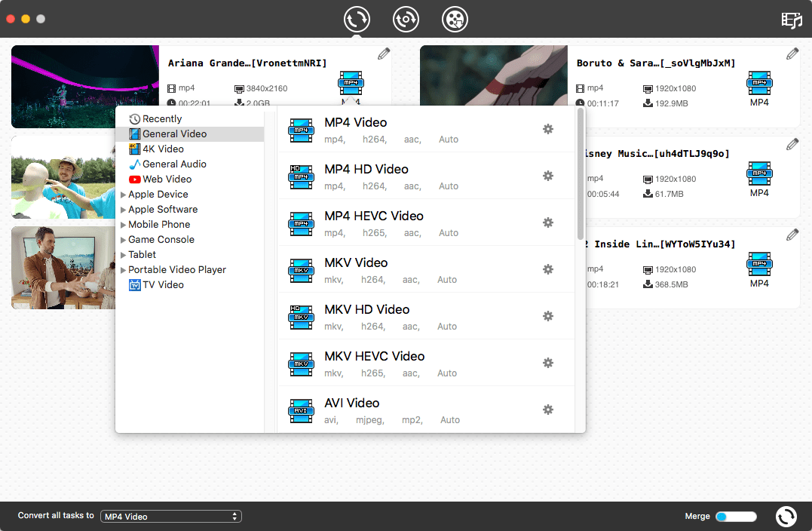Open format picker icon for Ariana Grande video

(x=351, y=83)
